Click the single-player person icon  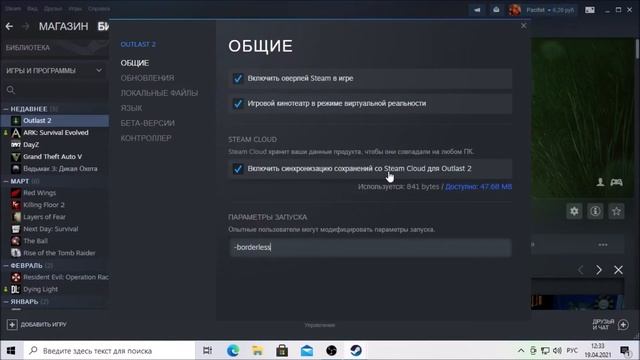click(600, 182)
